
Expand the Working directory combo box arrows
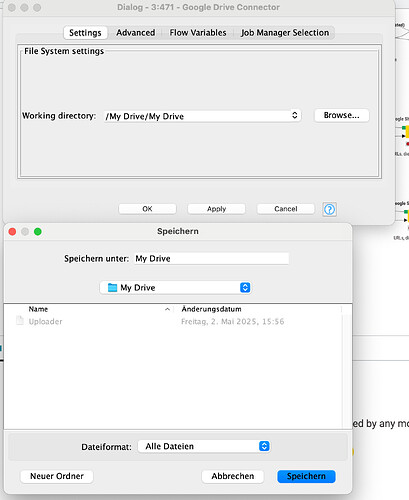[295, 115]
